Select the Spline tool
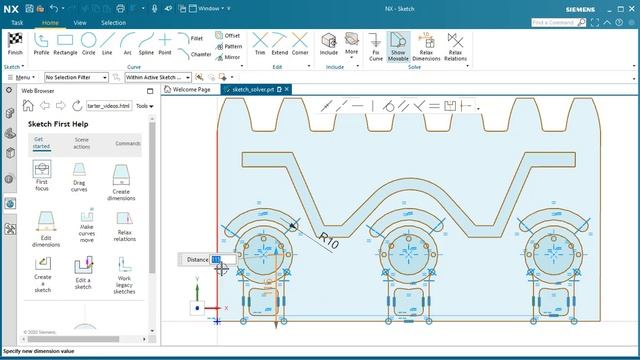The height and width of the screenshot is (360, 640). [x=146, y=44]
